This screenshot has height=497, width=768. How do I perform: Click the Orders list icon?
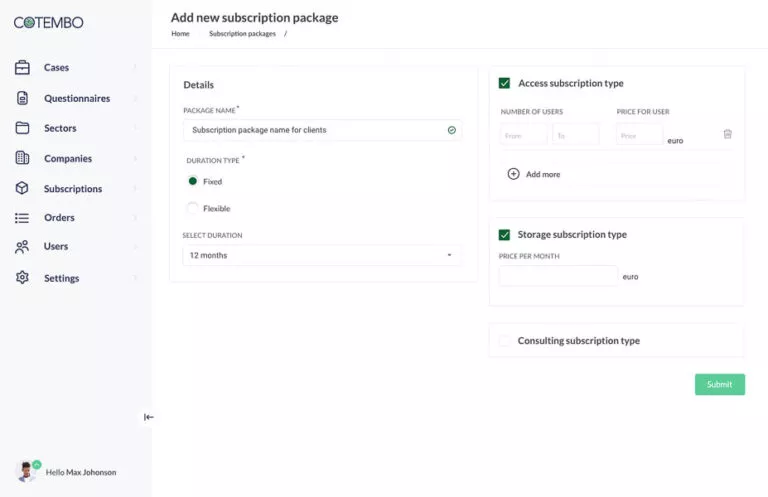[x=22, y=218]
